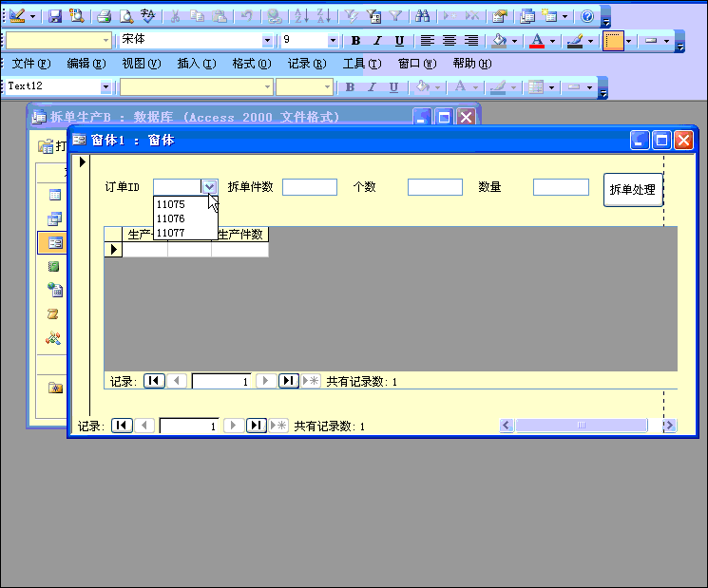Open the 插入(I) menu
Image resolution: width=708 pixels, height=588 pixels.
pos(197,64)
